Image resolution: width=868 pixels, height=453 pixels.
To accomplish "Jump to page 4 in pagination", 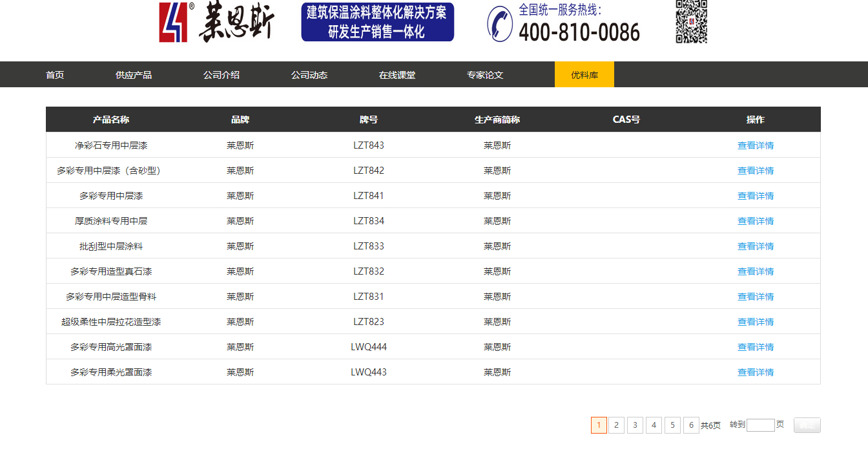I will tap(654, 425).
